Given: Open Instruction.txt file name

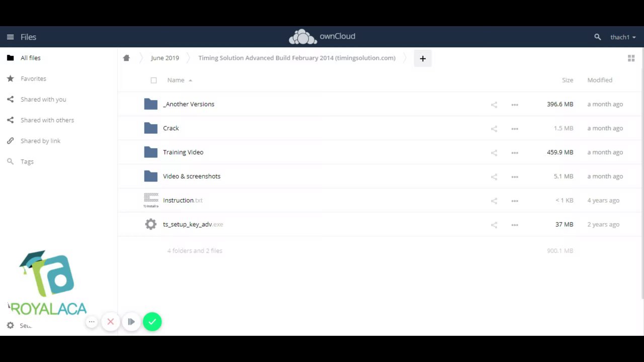Looking at the screenshot, I should pos(183,200).
